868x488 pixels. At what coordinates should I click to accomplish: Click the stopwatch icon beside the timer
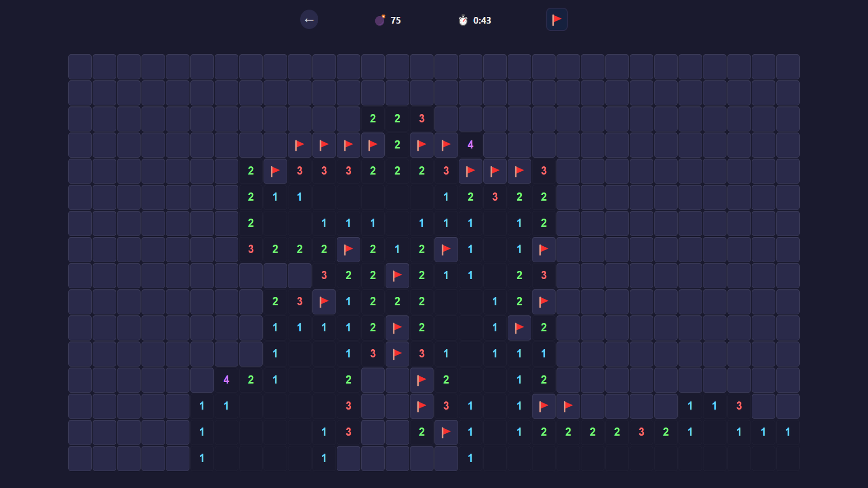(463, 20)
